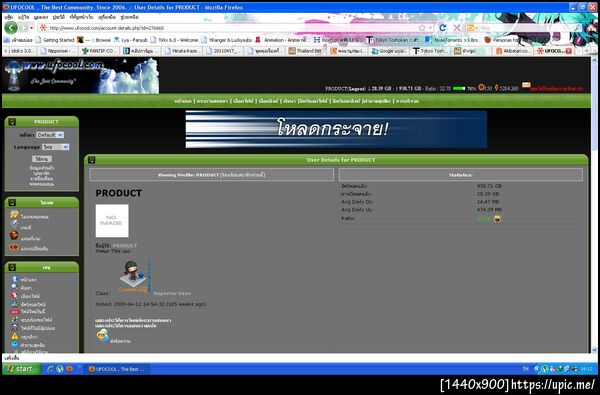The width and height of the screenshot is (600, 395).
Task: Click the NO IMAGE avatar thumbnail
Action: coord(112,221)
